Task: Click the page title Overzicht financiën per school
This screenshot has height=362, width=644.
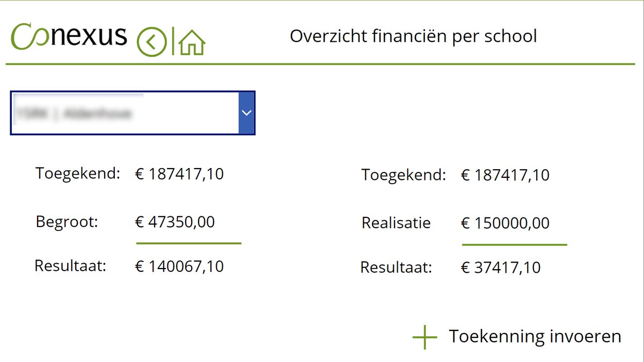Action: [x=413, y=36]
